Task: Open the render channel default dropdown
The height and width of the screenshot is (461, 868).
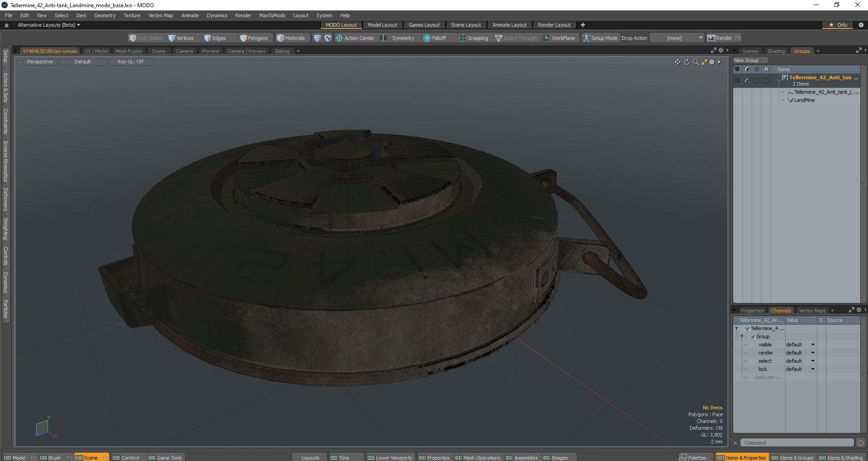Action: tap(800, 353)
